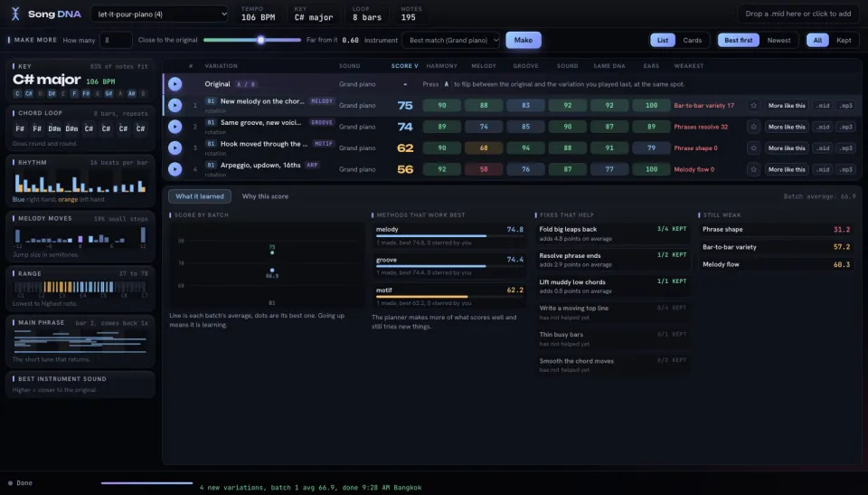Play variation New melody on the chor...

175,105
